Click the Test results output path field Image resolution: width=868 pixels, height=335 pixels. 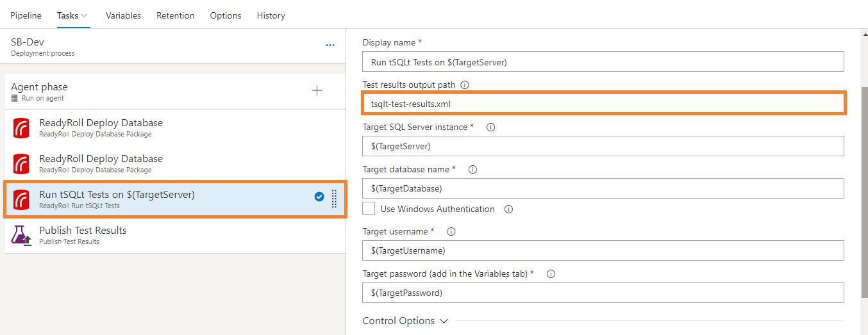click(603, 103)
